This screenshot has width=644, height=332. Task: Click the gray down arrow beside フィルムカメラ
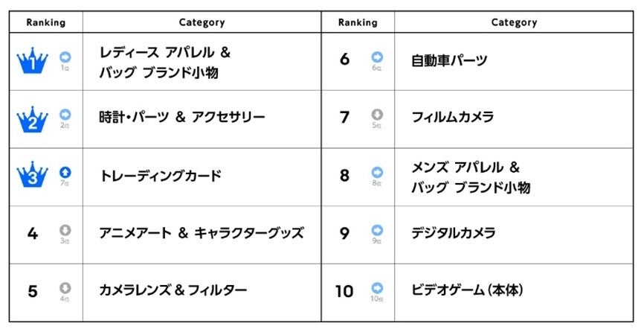(x=377, y=114)
